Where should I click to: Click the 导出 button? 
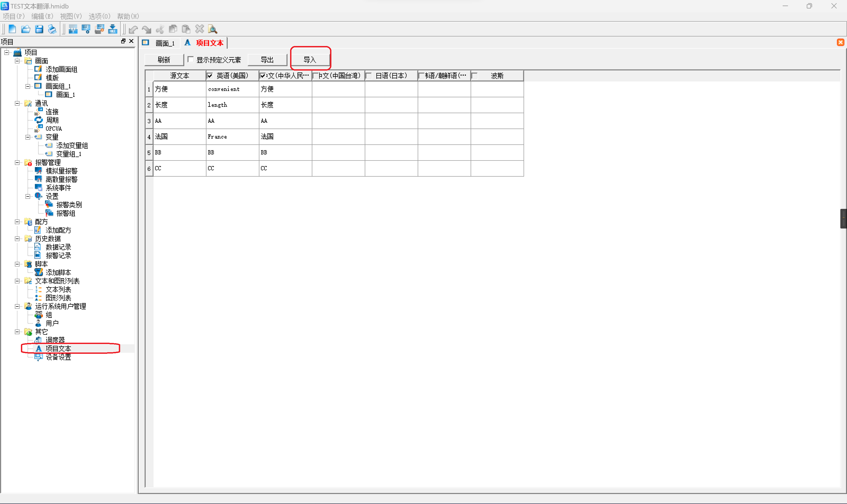pyautogui.click(x=267, y=60)
